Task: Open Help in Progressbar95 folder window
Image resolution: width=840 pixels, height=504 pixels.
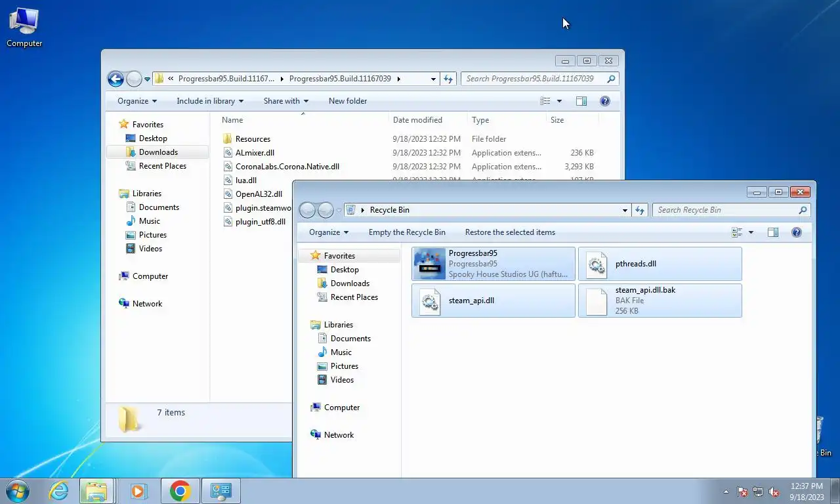Action: coord(605,101)
